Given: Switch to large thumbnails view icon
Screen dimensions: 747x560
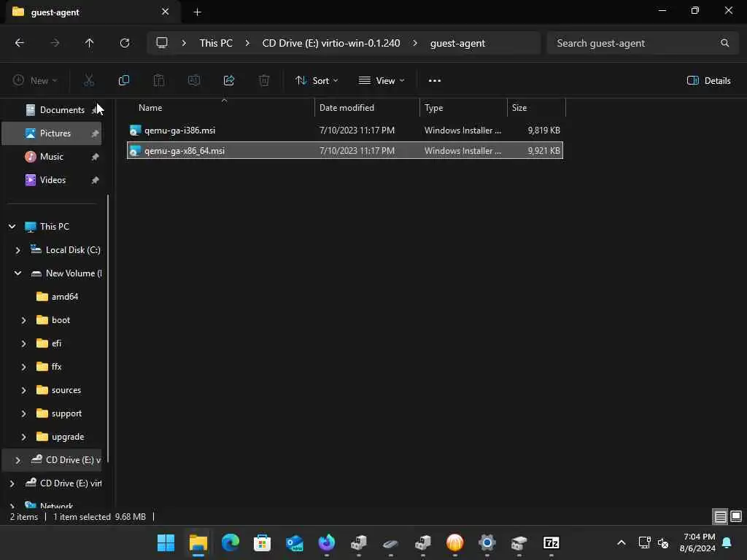Looking at the screenshot, I should click(x=736, y=516).
